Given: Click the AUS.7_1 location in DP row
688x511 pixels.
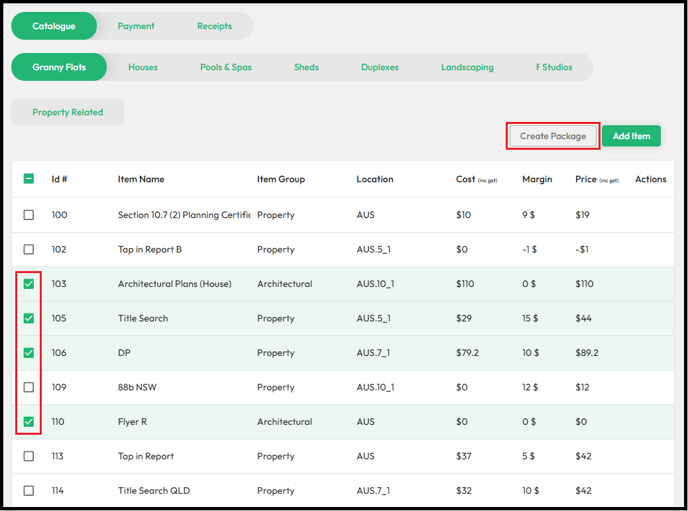Looking at the screenshot, I should click(373, 353).
